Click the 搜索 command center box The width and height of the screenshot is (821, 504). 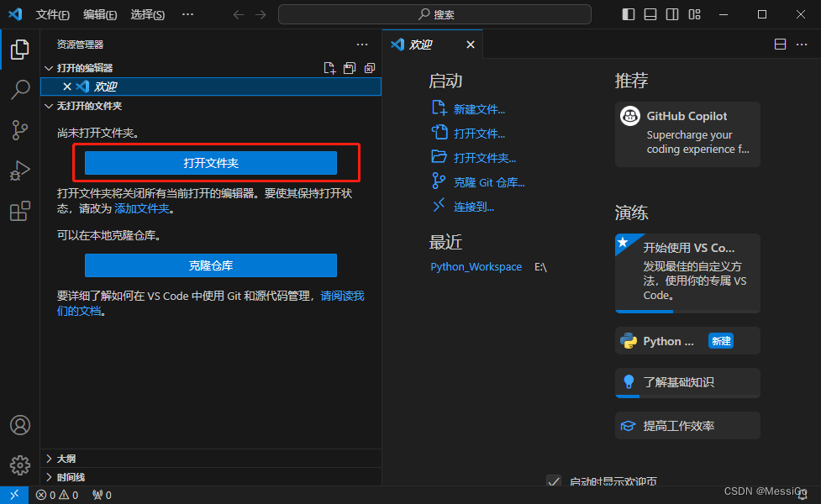pos(434,14)
